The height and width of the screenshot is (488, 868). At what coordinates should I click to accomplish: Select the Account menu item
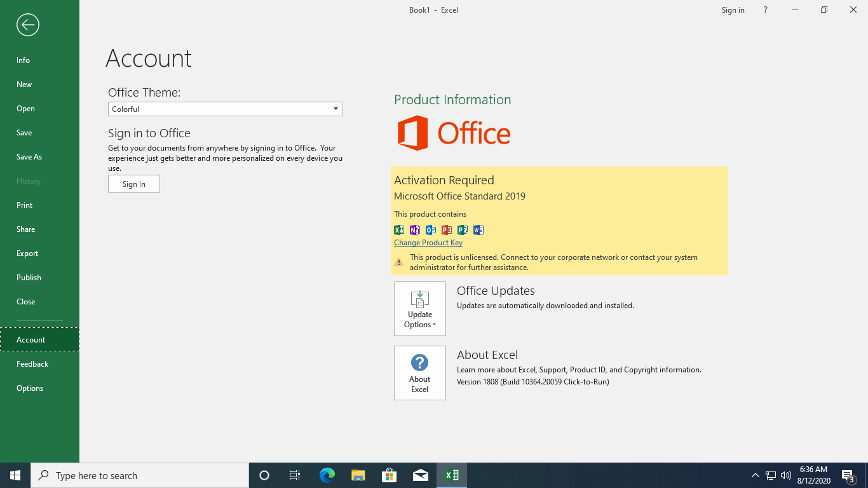(x=39, y=340)
